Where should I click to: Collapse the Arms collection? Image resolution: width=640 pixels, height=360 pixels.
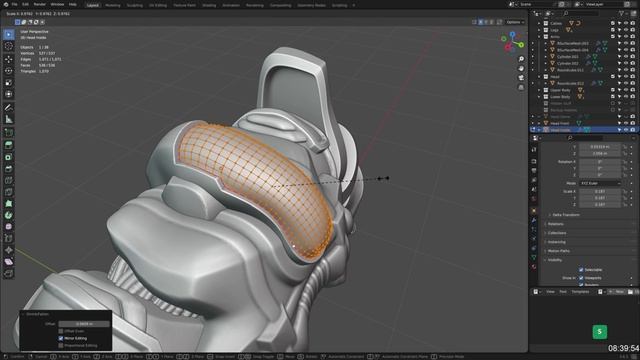click(x=539, y=37)
